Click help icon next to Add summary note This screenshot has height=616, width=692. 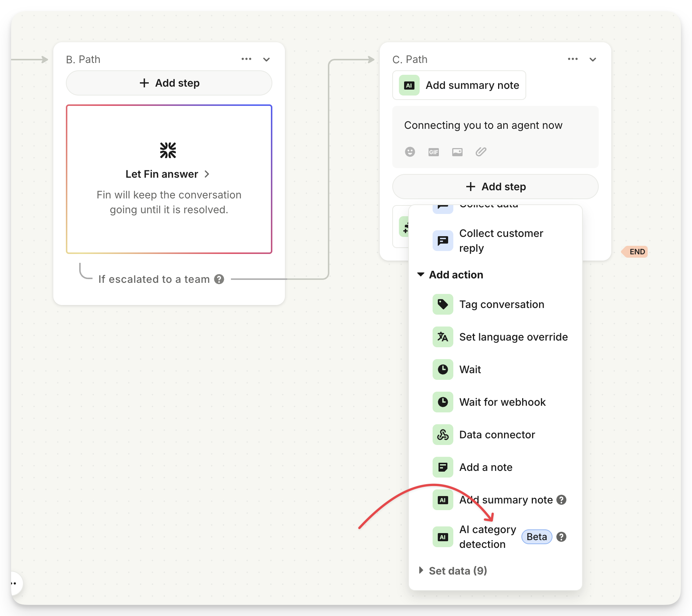561,500
